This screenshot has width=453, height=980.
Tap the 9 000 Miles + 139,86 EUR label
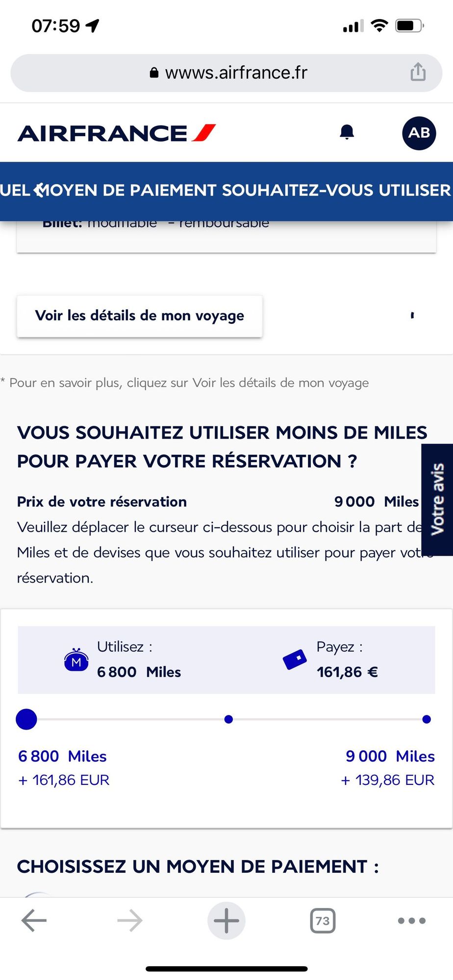click(389, 767)
